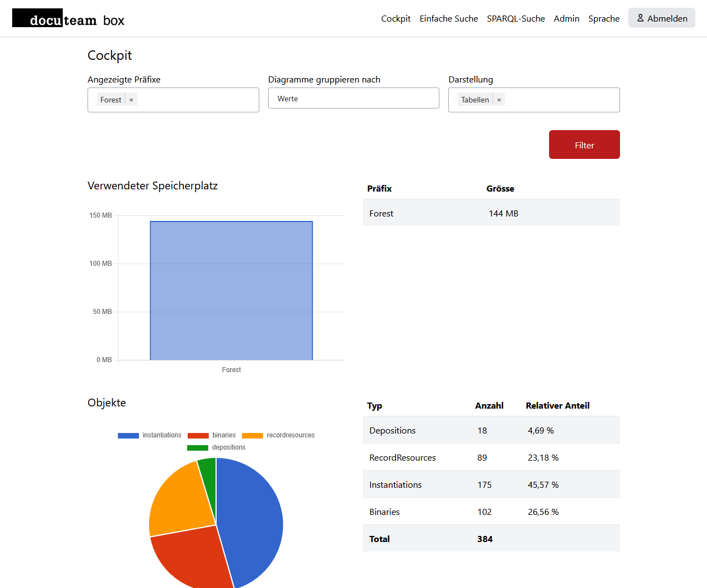This screenshot has width=707, height=588.
Task: Open the Angezeigte Präfixe selection field
Action: (197, 100)
